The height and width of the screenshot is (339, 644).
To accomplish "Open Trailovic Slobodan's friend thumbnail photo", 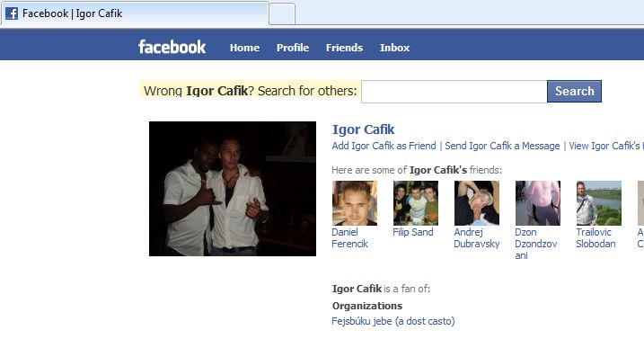I will tap(599, 203).
